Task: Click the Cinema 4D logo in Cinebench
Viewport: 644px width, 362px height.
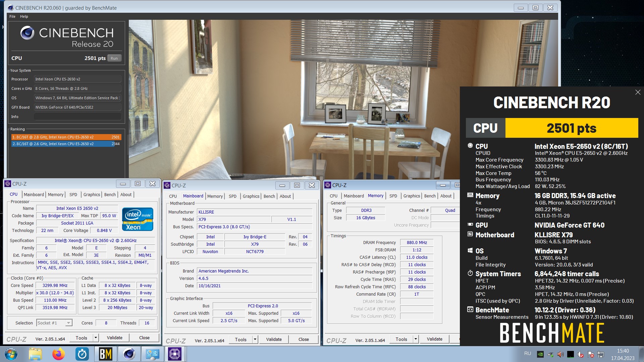Action: click(x=27, y=33)
